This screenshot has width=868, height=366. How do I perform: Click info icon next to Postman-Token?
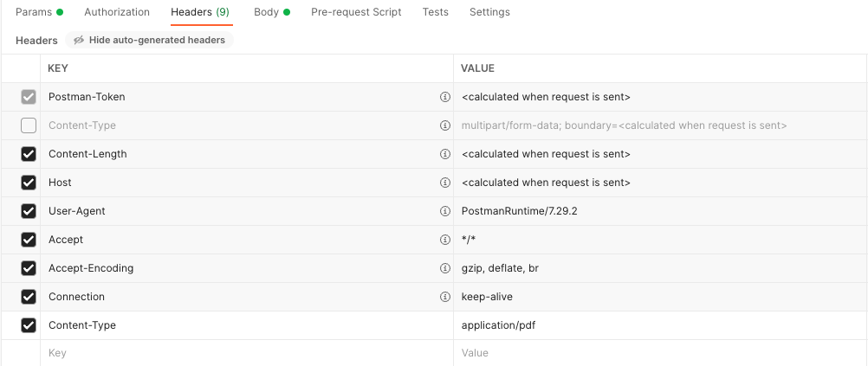click(x=445, y=97)
